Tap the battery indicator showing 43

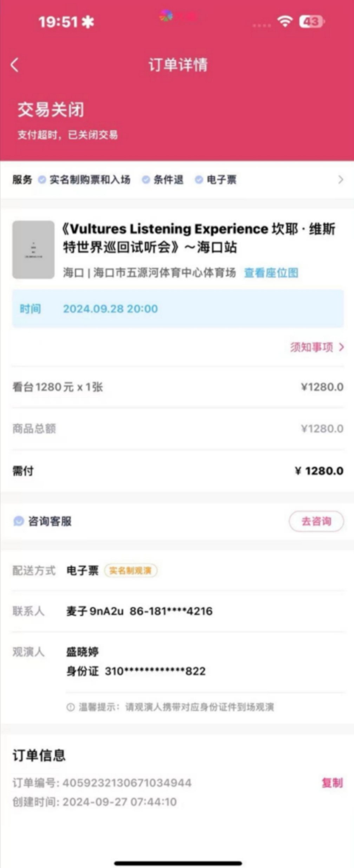click(x=312, y=22)
